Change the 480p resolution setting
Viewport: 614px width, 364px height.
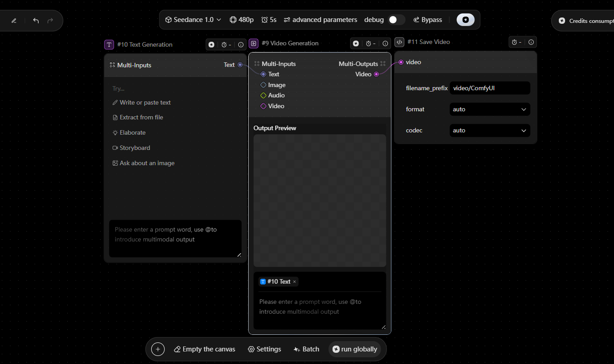tap(241, 20)
